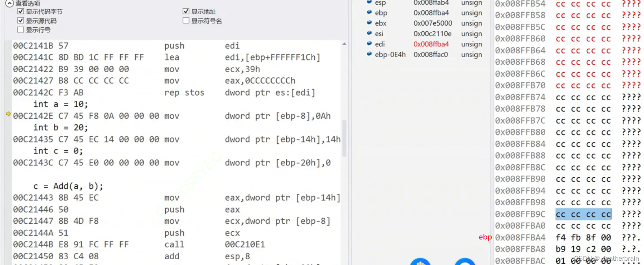
Task: Click memory address 0x008FFB70
Action: pos(520,86)
